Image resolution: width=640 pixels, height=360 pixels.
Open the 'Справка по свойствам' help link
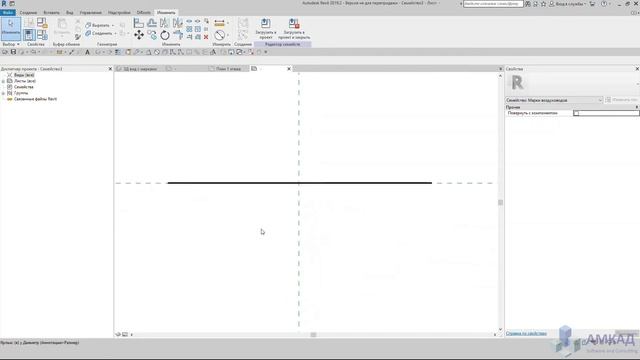coord(526,333)
